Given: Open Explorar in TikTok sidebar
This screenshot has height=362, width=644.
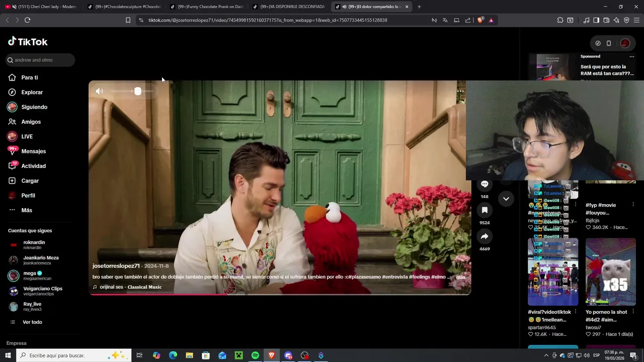Looking at the screenshot, I should pos(32,93).
